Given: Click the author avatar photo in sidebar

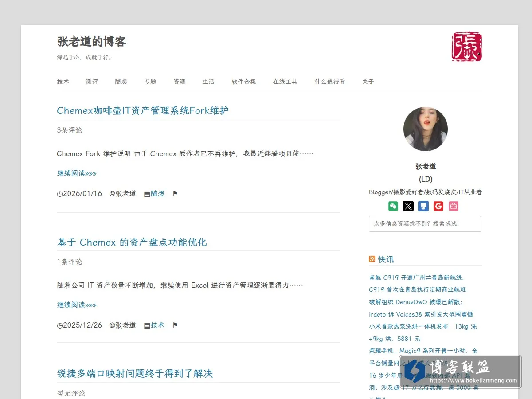Looking at the screenshot, I should click(426, 129).
